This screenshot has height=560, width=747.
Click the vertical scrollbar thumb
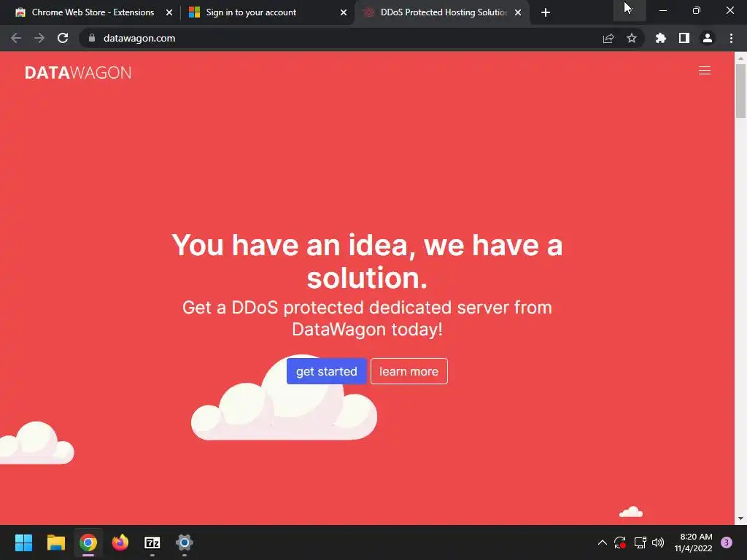point(740,90)
